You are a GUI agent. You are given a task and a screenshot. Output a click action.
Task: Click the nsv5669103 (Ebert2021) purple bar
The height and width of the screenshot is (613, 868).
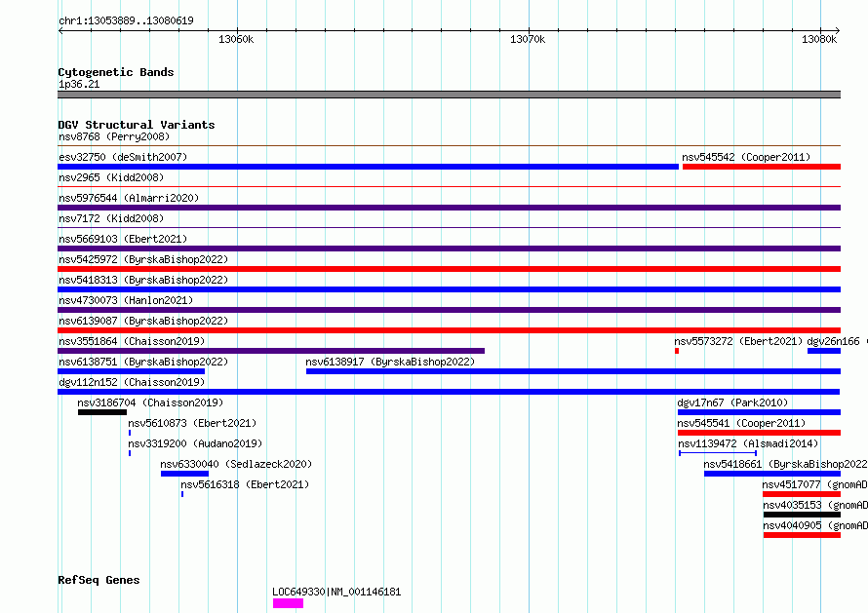[449, 249]
